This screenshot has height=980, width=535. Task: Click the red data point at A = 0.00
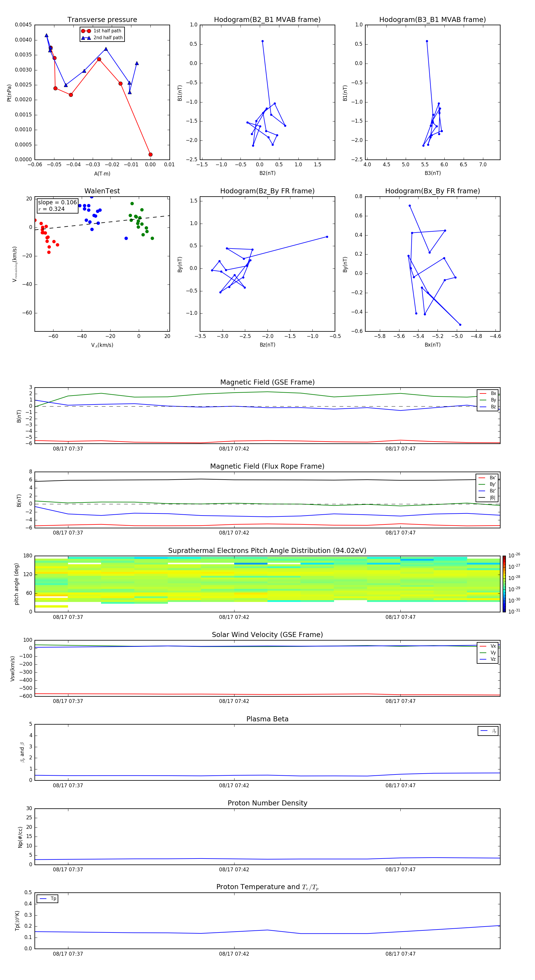[x=150, y=154]
